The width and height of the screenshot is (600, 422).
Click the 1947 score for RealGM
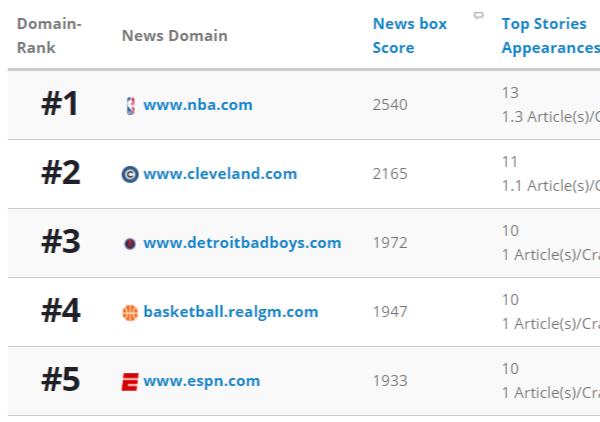click(x=390, y=312)
